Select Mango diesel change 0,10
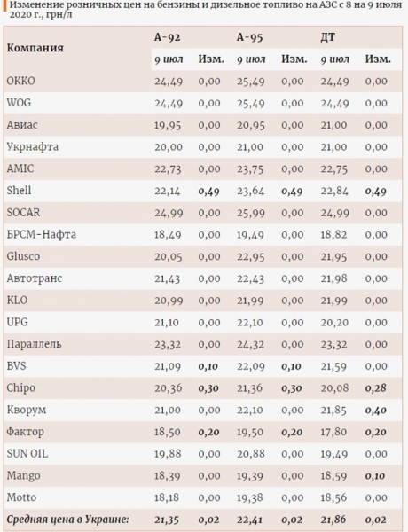The width and height of the screenshot is (408, 532). click(x=375, y=476)
